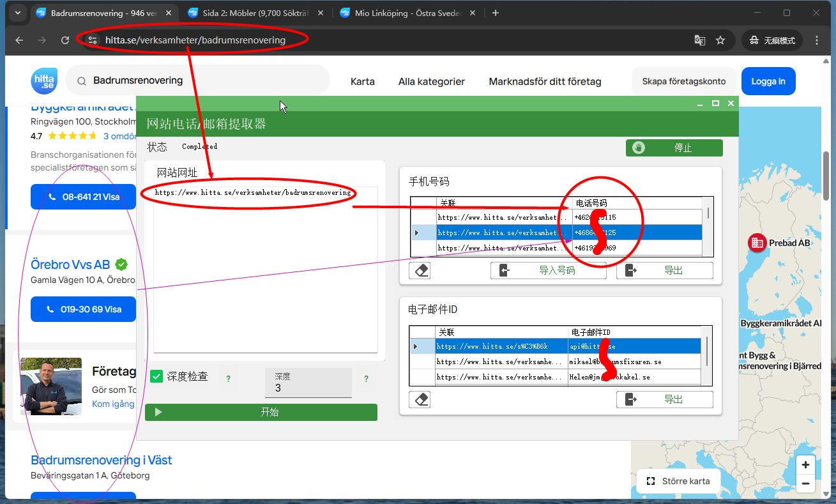Screen dimensions: 836x504
Task: Click help icon next to 深度 field
Action: tap(366, 379)
